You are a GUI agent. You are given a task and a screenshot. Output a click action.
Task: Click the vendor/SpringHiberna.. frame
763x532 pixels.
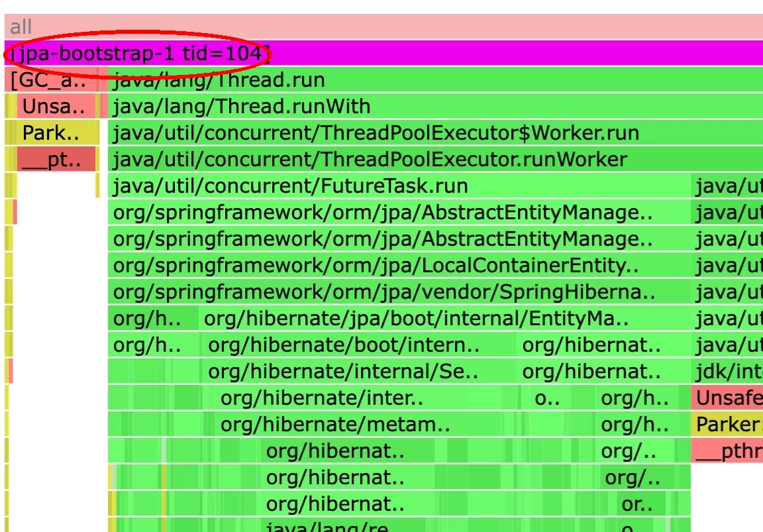[397, 292]
